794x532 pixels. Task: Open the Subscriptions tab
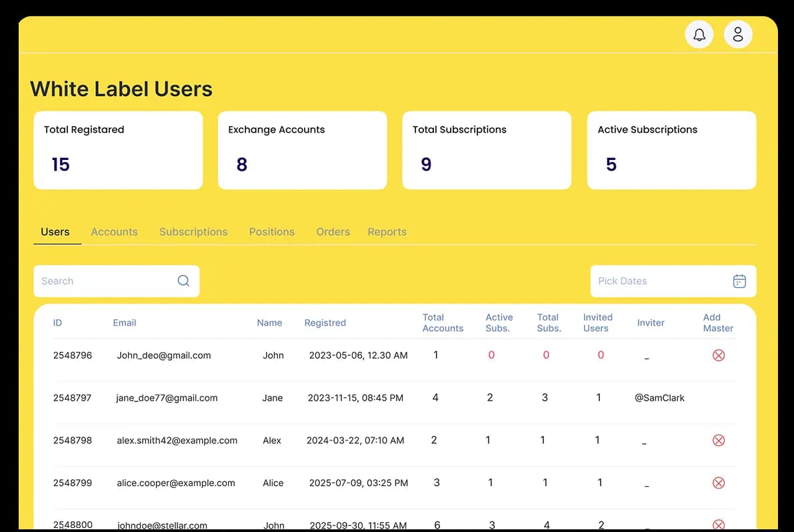[193, 232]
